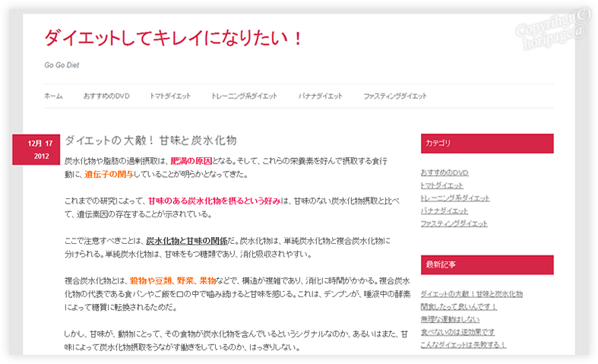Go to おすすめのDVD in navigation bar
Image resolution: width=598 pixels, height=364 pixels.
pyautogui.click(x=106, y=97)
